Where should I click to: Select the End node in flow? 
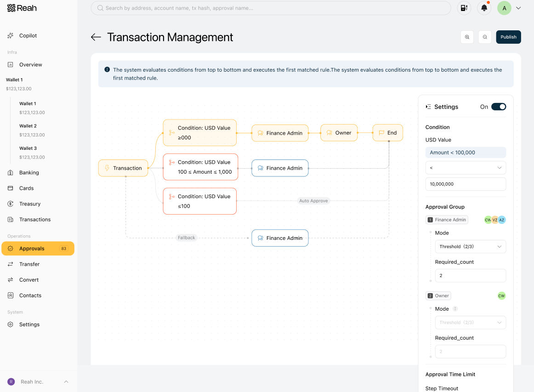point(387,133)
